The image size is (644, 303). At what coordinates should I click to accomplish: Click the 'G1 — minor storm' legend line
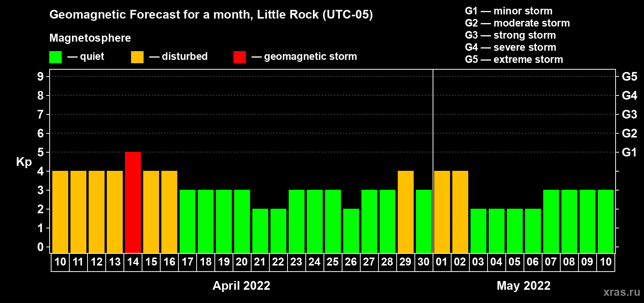coord(509,11)
